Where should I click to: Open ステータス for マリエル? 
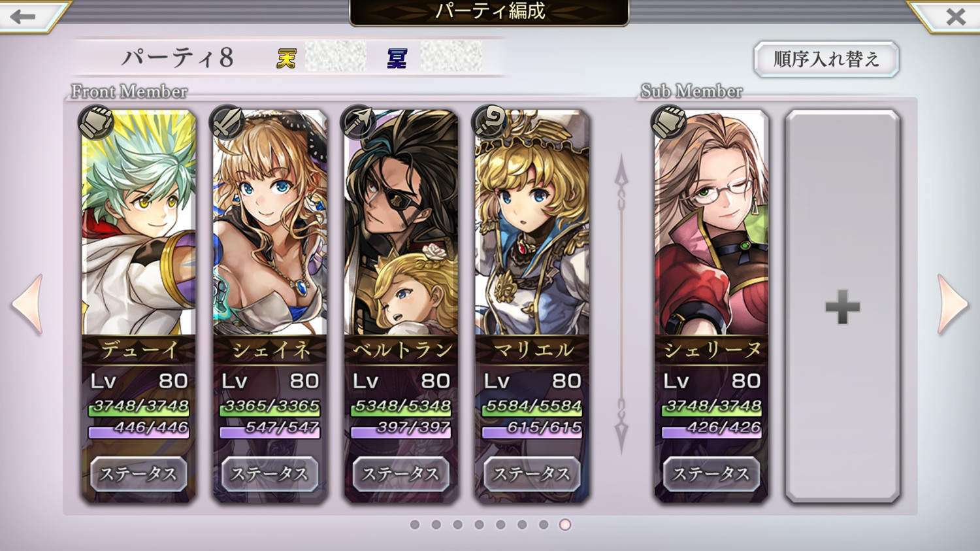tap(532, 474)
